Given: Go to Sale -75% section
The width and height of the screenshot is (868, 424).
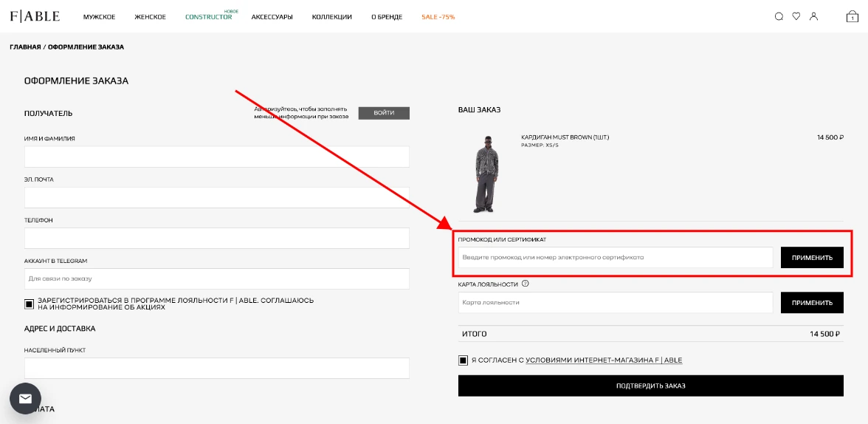Looking at the screenshot, I should 438,17.
